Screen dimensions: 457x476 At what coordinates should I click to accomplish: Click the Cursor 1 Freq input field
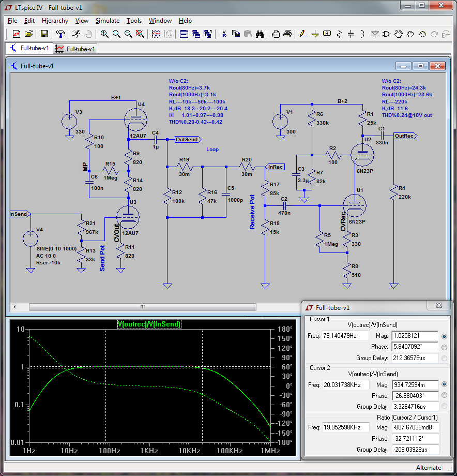coord(345,336)
